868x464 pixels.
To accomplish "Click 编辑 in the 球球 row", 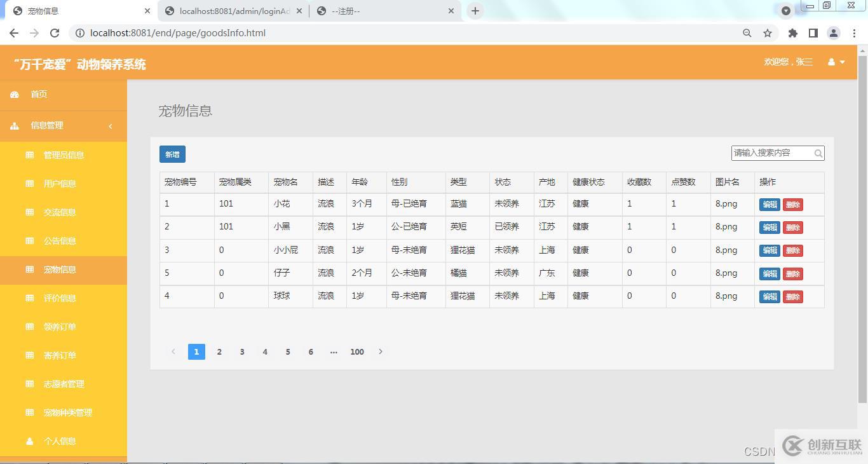I will click(770, 297).
